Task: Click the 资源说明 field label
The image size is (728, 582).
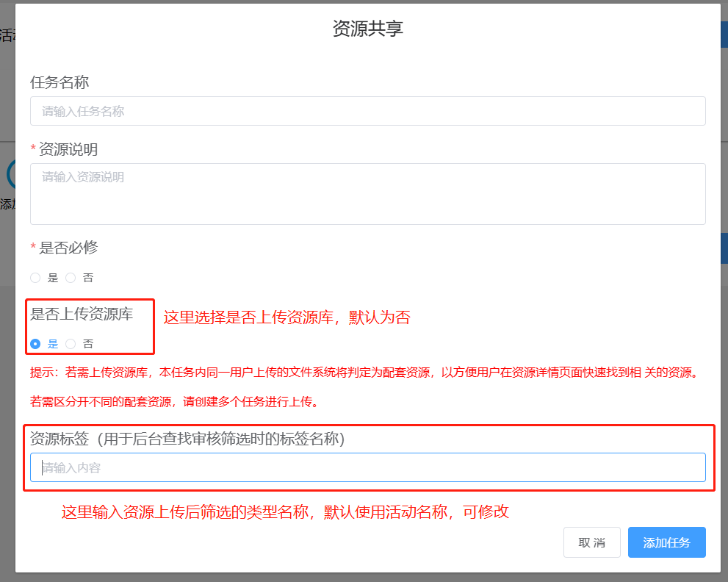Action: pyautogui.click(x=68, y=149)
